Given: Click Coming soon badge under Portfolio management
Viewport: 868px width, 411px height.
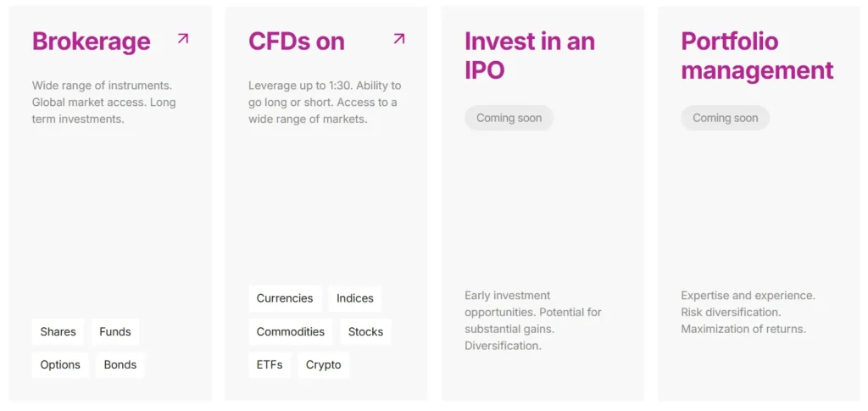Looking at the screenshot, I should coord(725,118).
